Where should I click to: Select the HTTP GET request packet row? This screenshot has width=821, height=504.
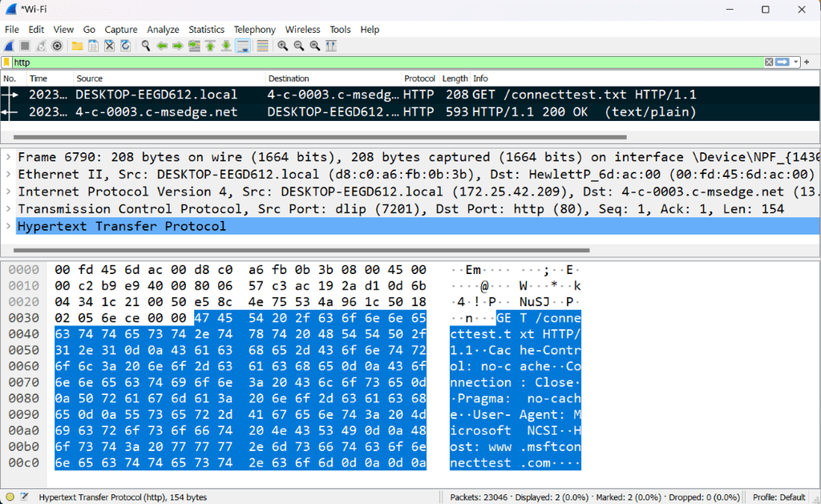321,95
